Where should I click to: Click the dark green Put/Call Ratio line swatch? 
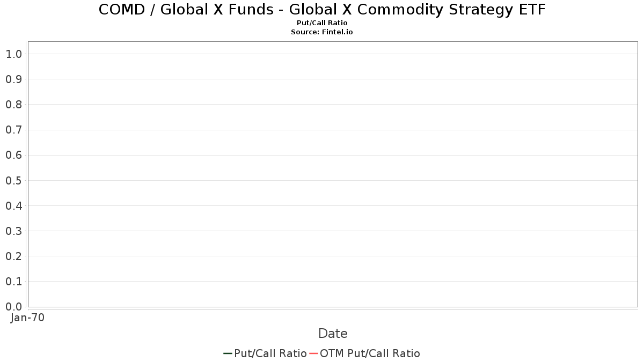tap(228, 353)
